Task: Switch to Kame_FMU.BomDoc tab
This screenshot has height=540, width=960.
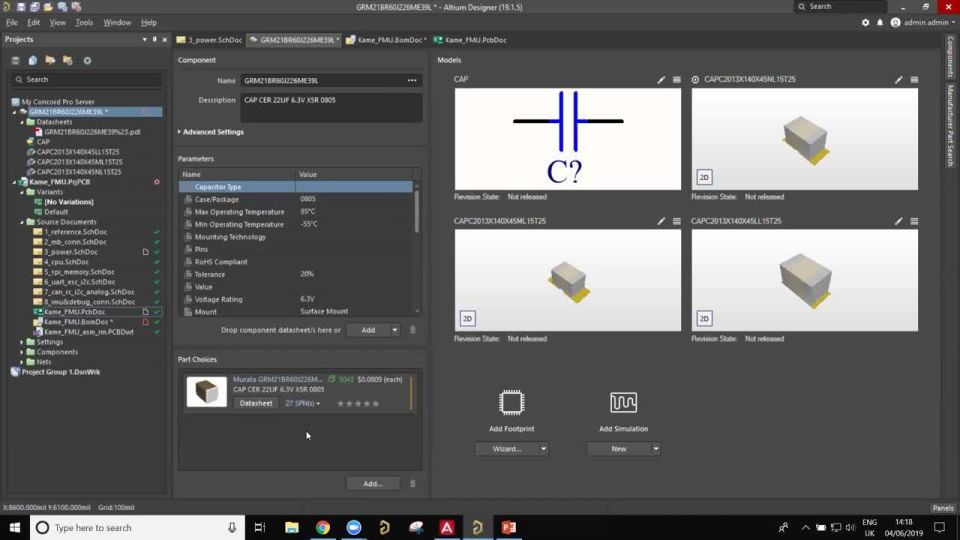Action: pyautogui.click(x=386, y=40)
